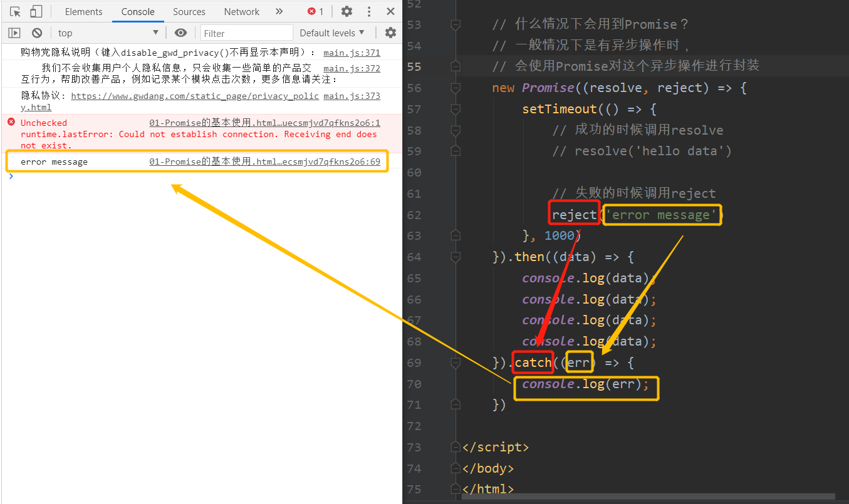Open the DevTools three-dot menu

pos(369,11)
